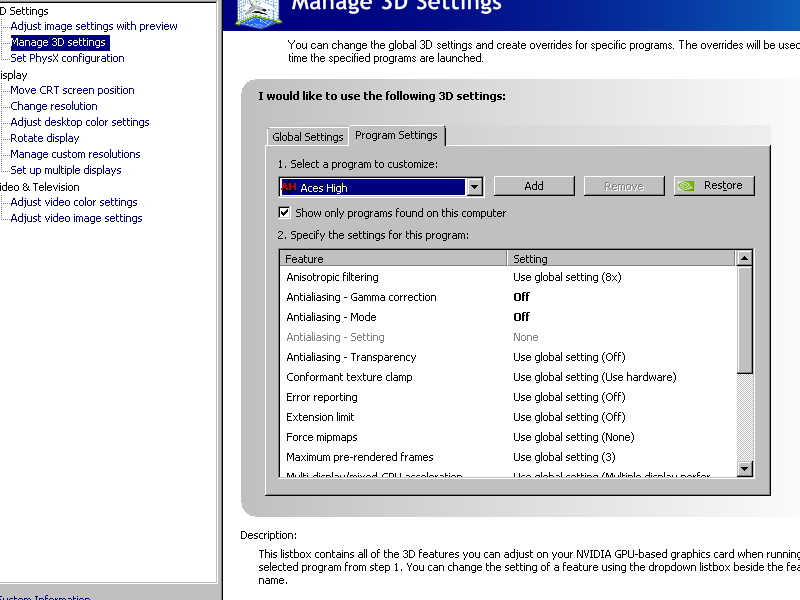Select the Program Settings tab
Viewport: 800px width, 600px height.
click(396, 135)
